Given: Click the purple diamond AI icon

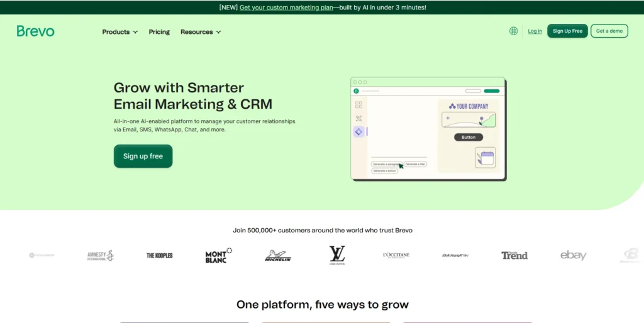Looking at the screenshot, I should click(358, 132).
